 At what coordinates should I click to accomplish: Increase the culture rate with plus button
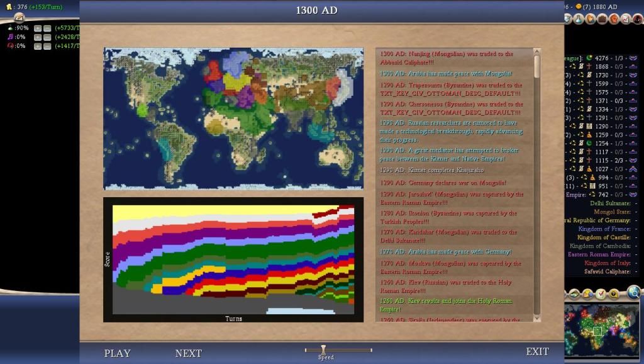38,37
